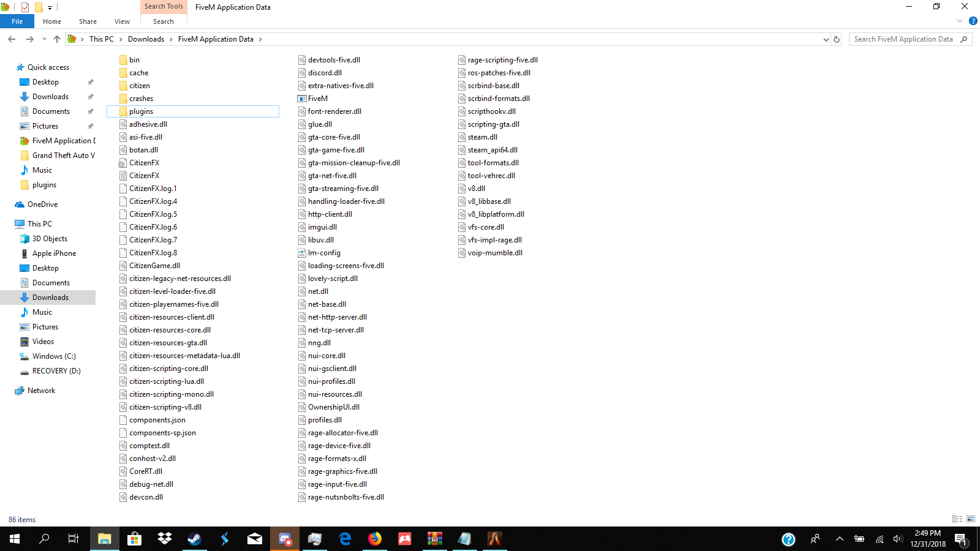Open the Search ribbon tab
Image resolution: width=980 pixels, height=551 pixels.
coord(164,21)
